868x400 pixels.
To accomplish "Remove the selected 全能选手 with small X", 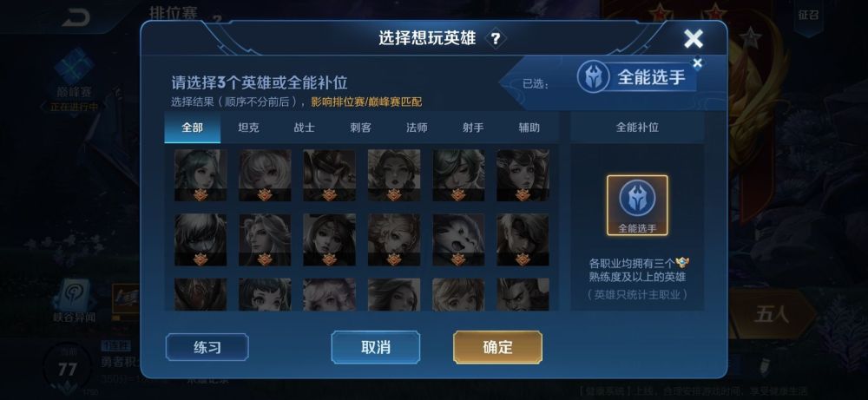I will [x=698, y=62].
